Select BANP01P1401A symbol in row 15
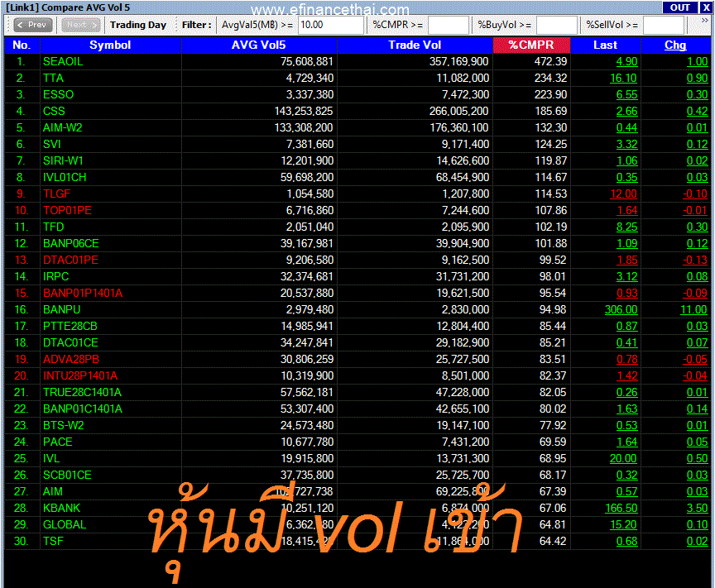This screenshot has width=715, height=588. point(83,293)
